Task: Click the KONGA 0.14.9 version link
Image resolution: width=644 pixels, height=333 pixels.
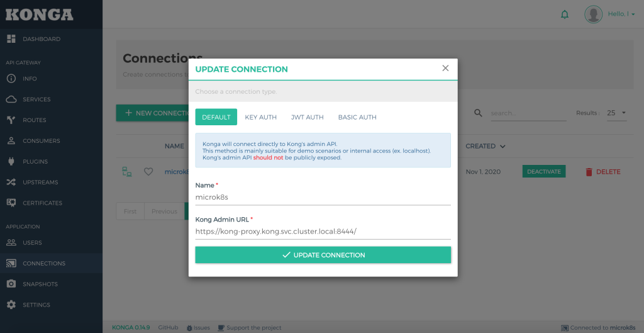Action: coord(131,328)
